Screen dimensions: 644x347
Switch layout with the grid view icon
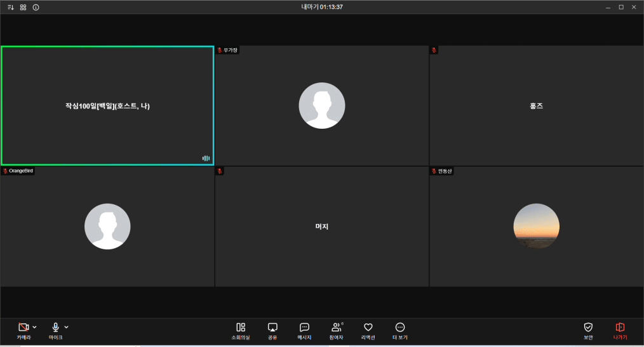pyautogui.click(x=23, y=7)
